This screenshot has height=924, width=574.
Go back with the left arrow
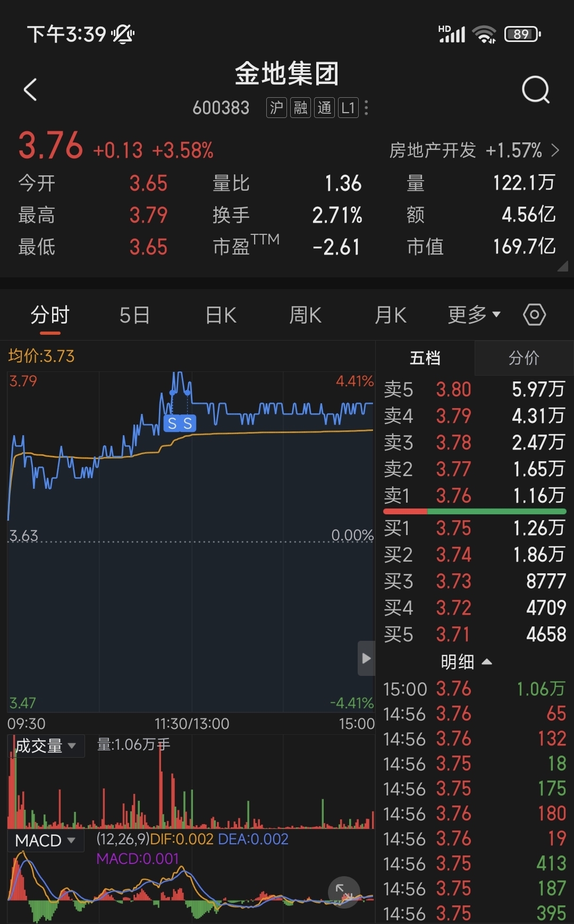point(30,89)
